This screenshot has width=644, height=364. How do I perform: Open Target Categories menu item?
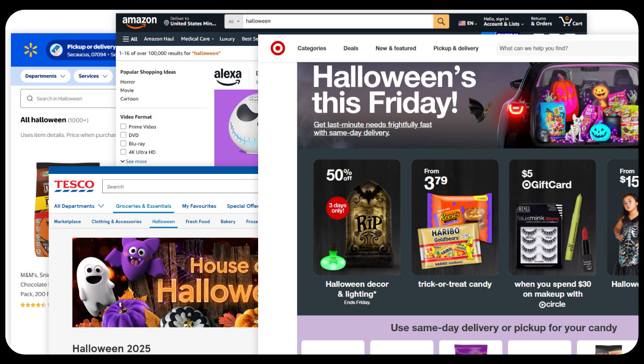312,48
